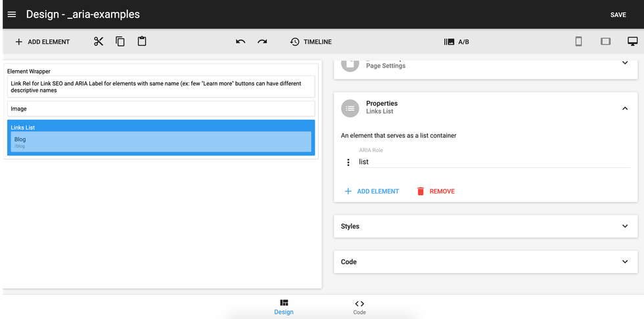Switch to the Code tab at bottom
The height and width of the screenshot is (319, 644).
(359, 307)
